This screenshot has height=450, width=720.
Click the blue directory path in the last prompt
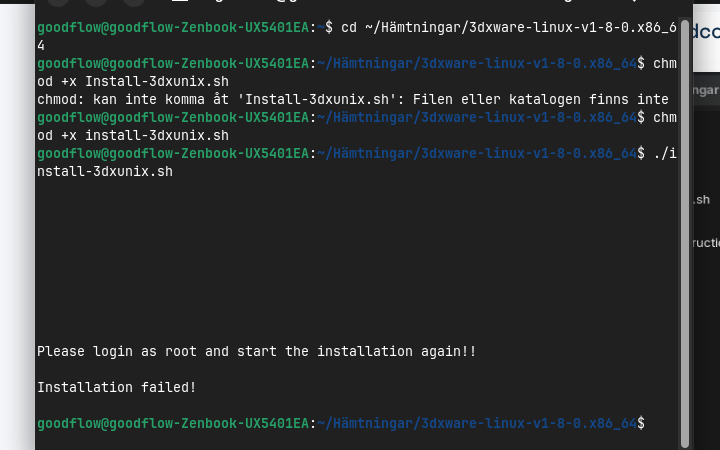[x=477, y=424]
